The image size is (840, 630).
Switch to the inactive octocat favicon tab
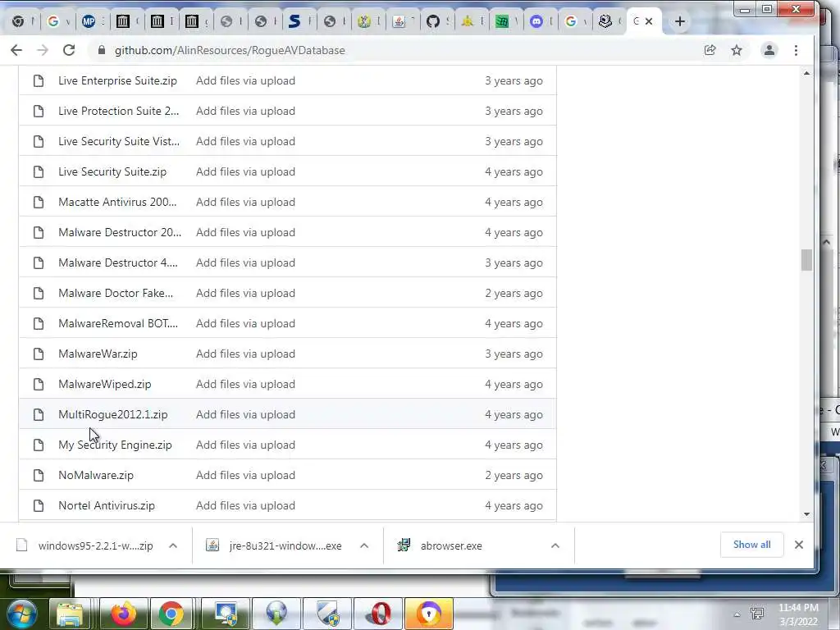pos(433,21)
